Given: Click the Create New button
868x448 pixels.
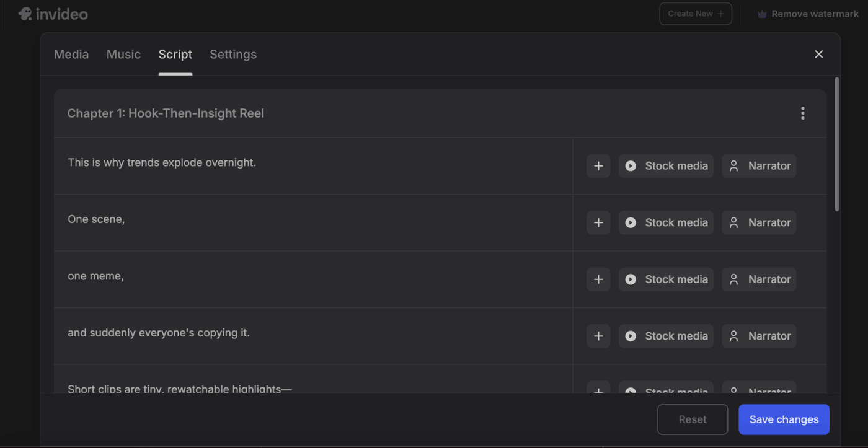Looking at the screenshot, I should pyautogui.click(x=695, y=14).
